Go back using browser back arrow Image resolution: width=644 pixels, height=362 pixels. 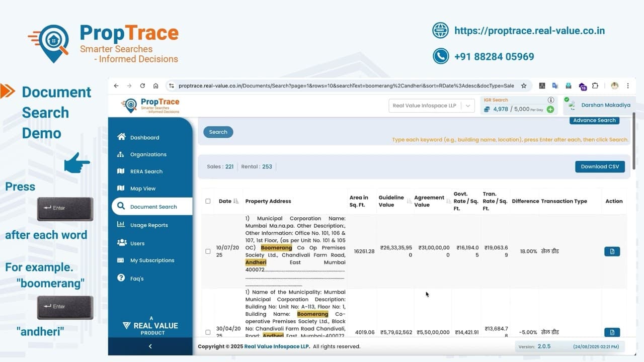pos(116,86)
